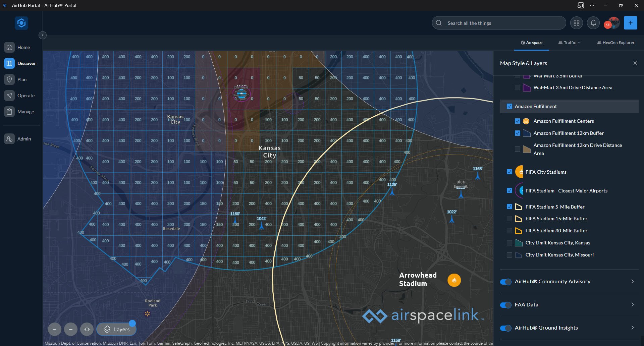
Task: Click the 1125' obstacle tower marker
Action: pos(392,191)
